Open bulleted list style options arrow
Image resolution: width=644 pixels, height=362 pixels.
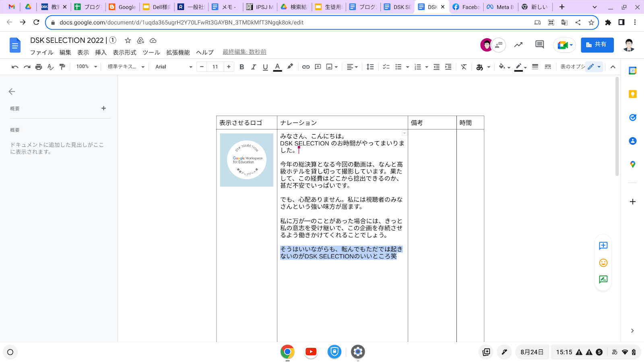click(407, 67)
